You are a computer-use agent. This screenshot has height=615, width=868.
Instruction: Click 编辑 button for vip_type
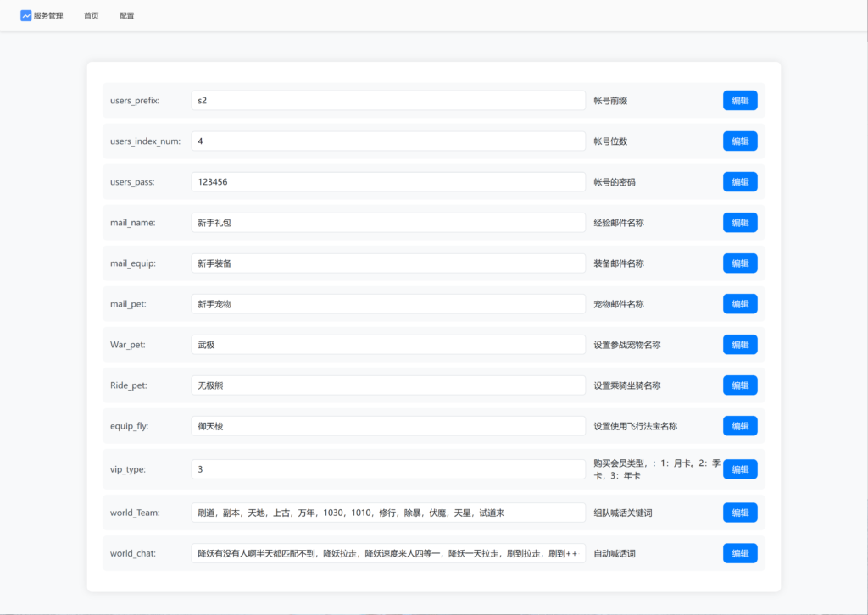coord(739,469)
